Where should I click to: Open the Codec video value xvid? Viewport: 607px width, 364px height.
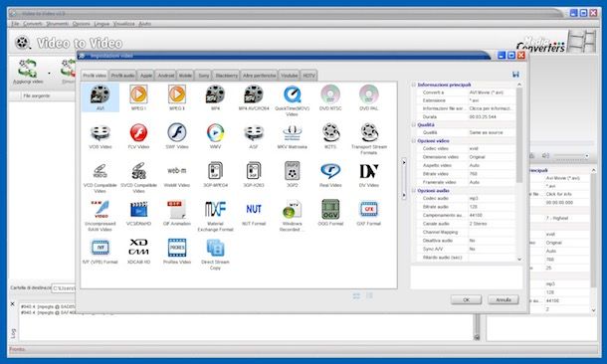pyautogui.click(x=492, y=148)
